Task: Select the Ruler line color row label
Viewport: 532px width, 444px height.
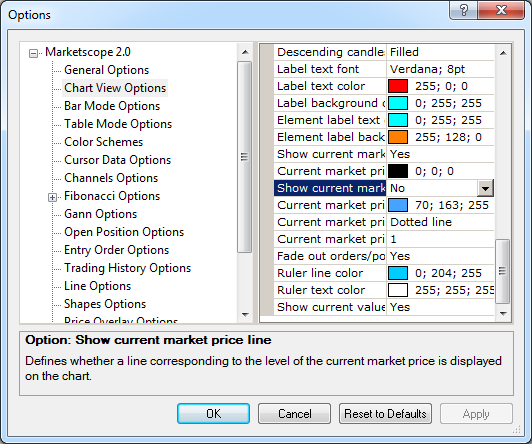Action: 320,273
